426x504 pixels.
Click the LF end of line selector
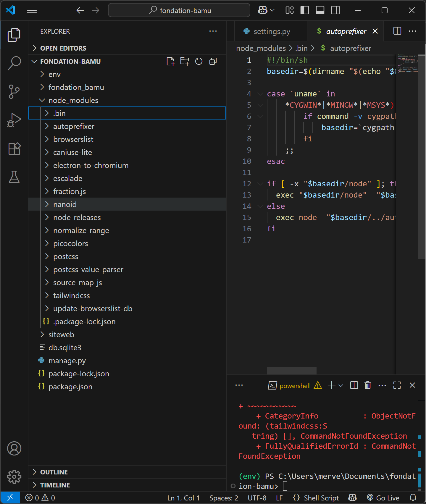pyautogui.click(x=279, y=498)
